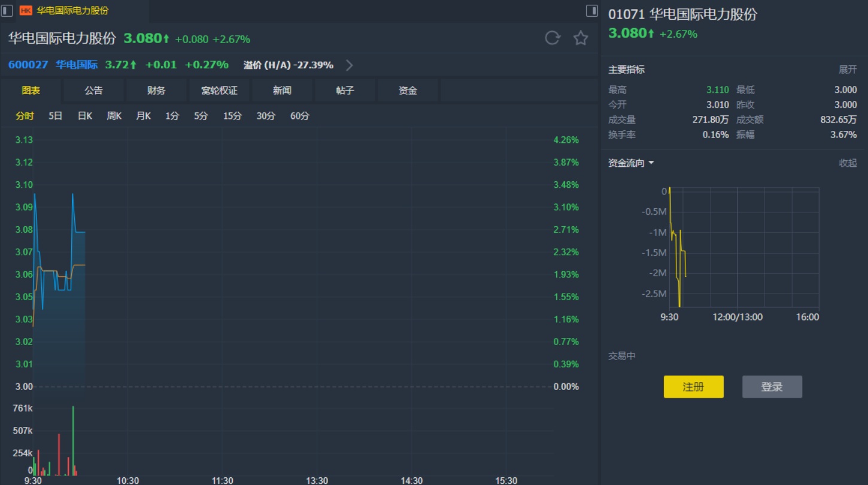Collapse the capital flow panel with 收起
Screen dimensions: 868x485
click(x=847, y=163)
